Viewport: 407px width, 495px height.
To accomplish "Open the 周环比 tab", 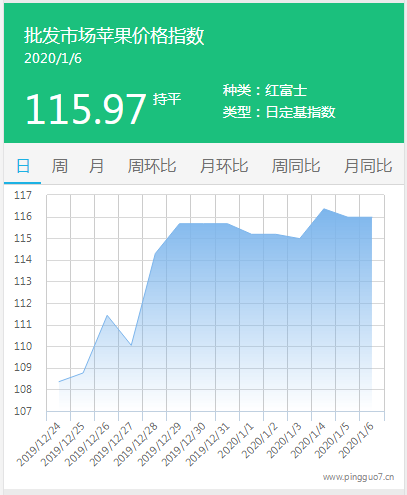I will [x=152, y=166].
